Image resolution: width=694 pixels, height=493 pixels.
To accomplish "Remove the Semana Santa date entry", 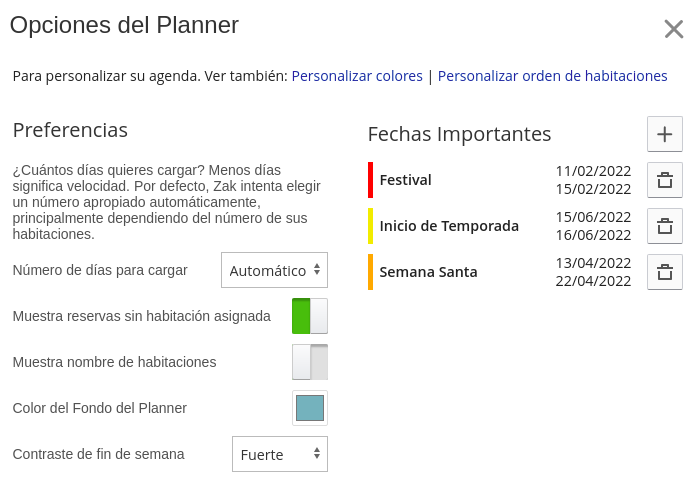I will pos(664,272).
